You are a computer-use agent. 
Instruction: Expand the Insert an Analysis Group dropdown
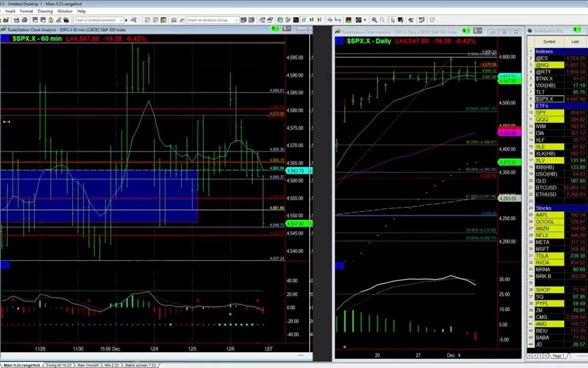pos(236,20)
